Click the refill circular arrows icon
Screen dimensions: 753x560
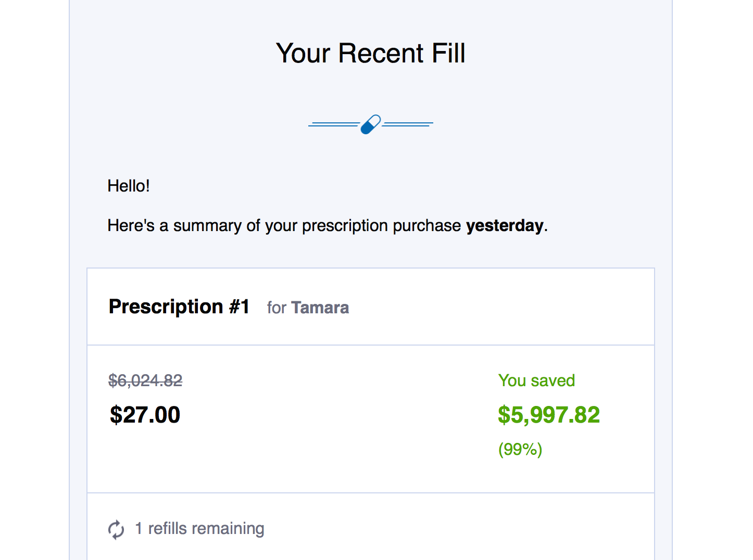(116, 529)
